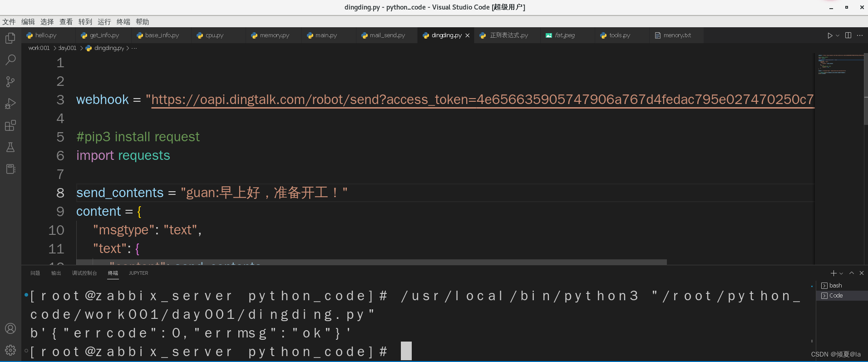Viewport: 868px width, 362px height.
Task: Click the 'import requests' code line
Action: (123, 155)
